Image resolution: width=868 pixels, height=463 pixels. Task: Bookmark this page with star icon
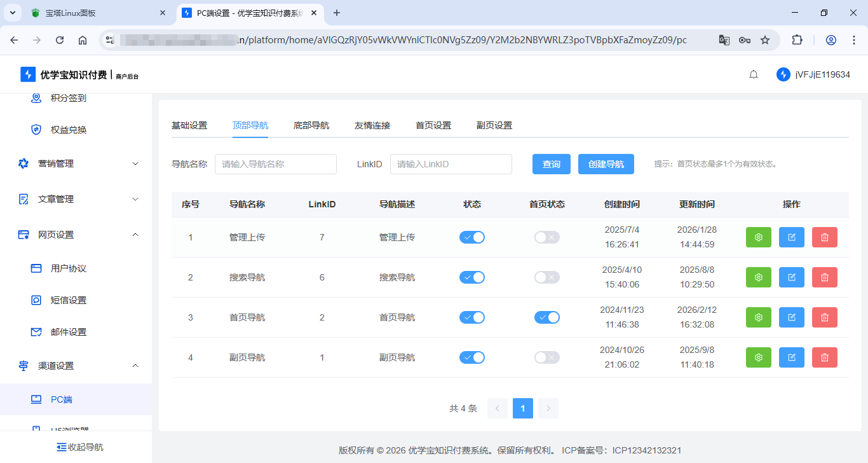click(x=765, y=40)
